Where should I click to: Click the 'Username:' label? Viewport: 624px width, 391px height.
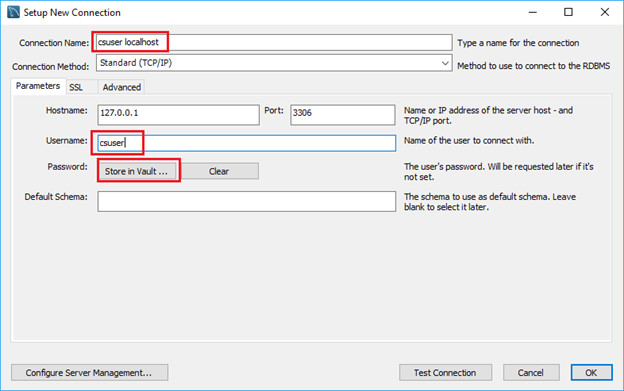click(x=66, y=140)
